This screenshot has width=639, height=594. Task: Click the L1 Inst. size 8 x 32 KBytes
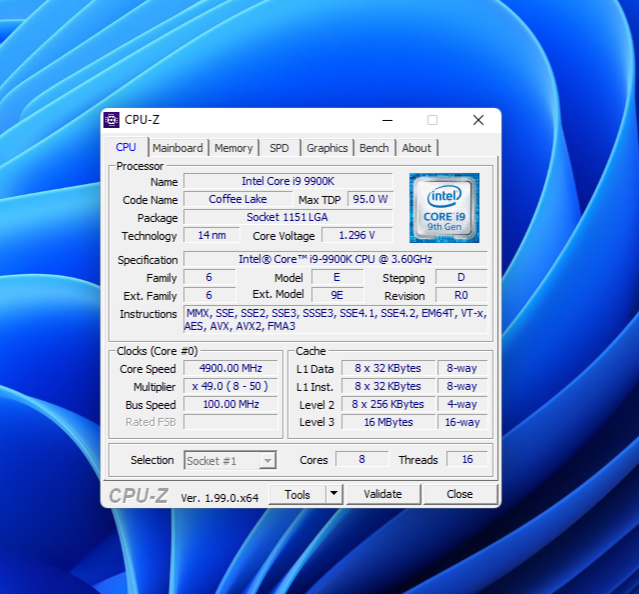click(x=388, y=386)
